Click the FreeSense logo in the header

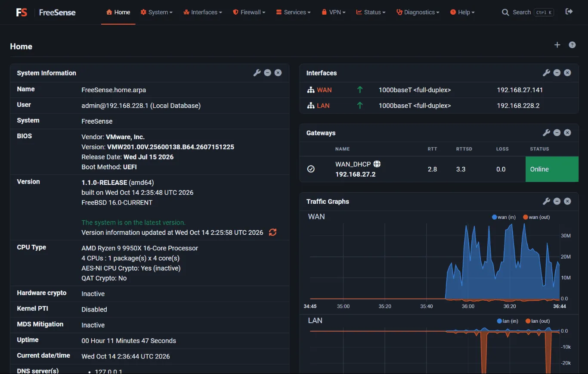[x=46, y=12]
